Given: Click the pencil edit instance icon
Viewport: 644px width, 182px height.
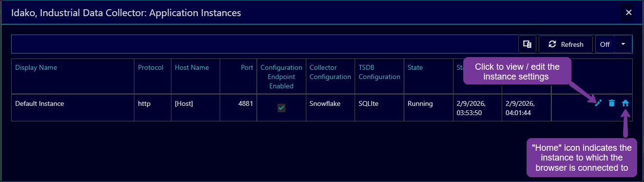Looking at the screenshot, I should (x=598, y=103).
